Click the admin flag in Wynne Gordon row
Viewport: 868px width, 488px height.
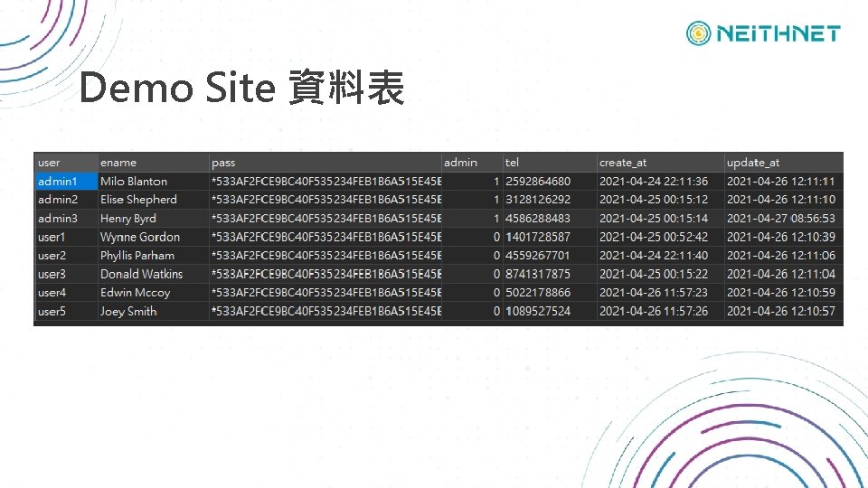pos(496,238)
